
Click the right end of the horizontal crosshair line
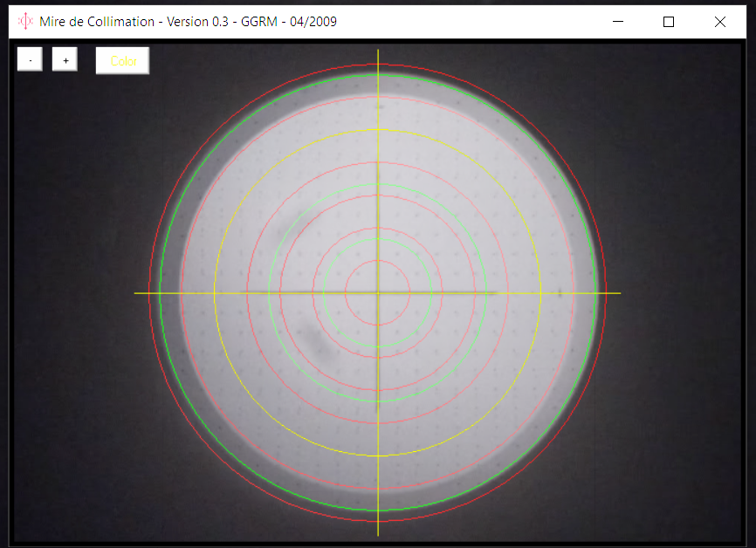[x=619, y=293]
